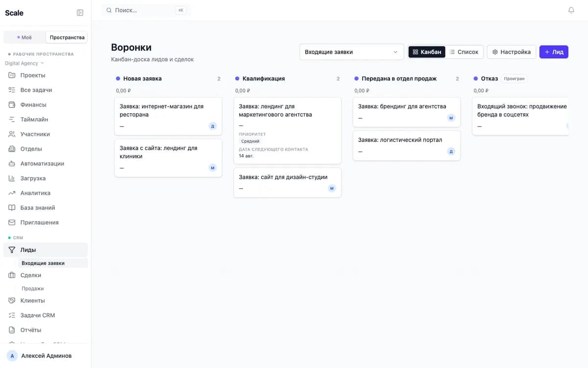Open Продажи sub-item under Сделки
Screen dimensions: 588x368
pos(53,289)
